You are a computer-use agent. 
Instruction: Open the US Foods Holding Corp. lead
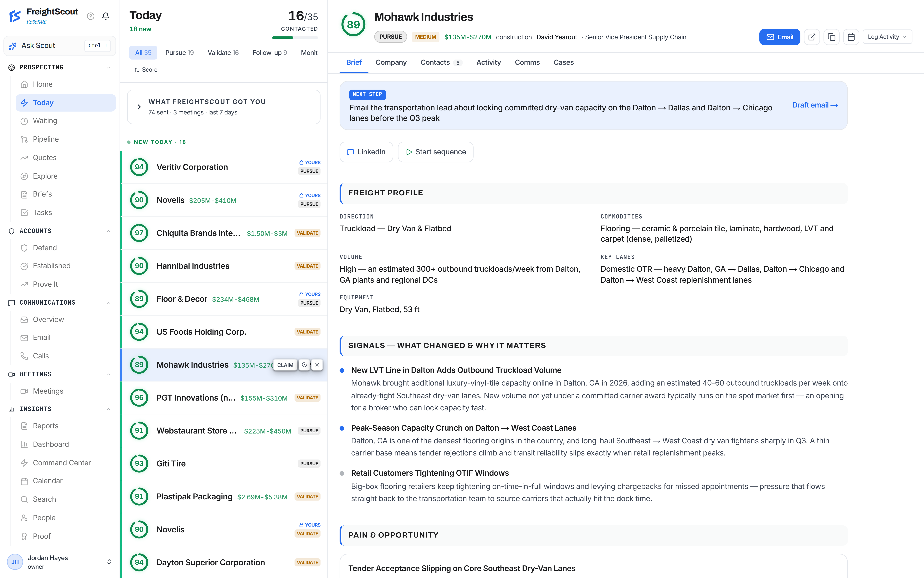[x=224, y=332]
